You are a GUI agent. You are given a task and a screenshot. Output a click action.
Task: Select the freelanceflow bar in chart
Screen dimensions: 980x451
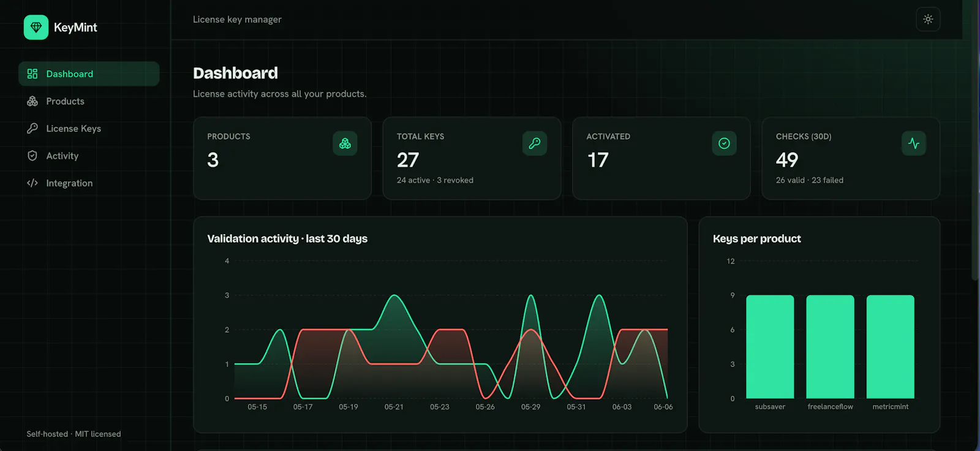coord(830,347)
